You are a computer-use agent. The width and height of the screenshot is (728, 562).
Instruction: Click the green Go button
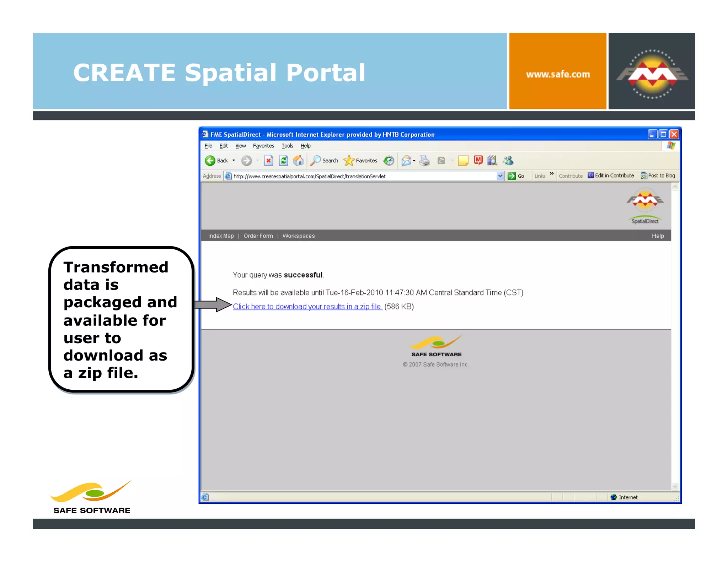516,176
